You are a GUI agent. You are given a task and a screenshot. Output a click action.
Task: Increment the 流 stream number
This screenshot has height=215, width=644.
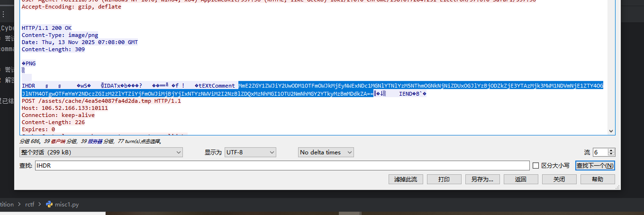click(x=611, y=150)
